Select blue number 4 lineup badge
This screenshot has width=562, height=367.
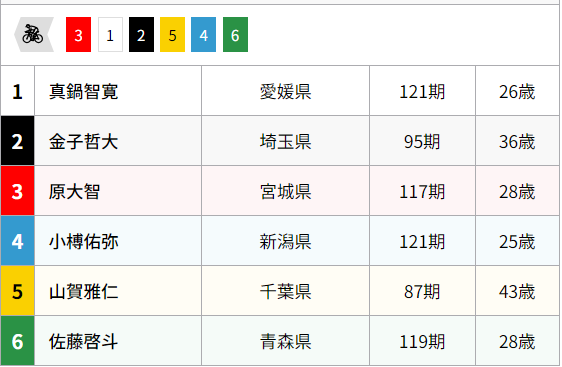[204, 34]
